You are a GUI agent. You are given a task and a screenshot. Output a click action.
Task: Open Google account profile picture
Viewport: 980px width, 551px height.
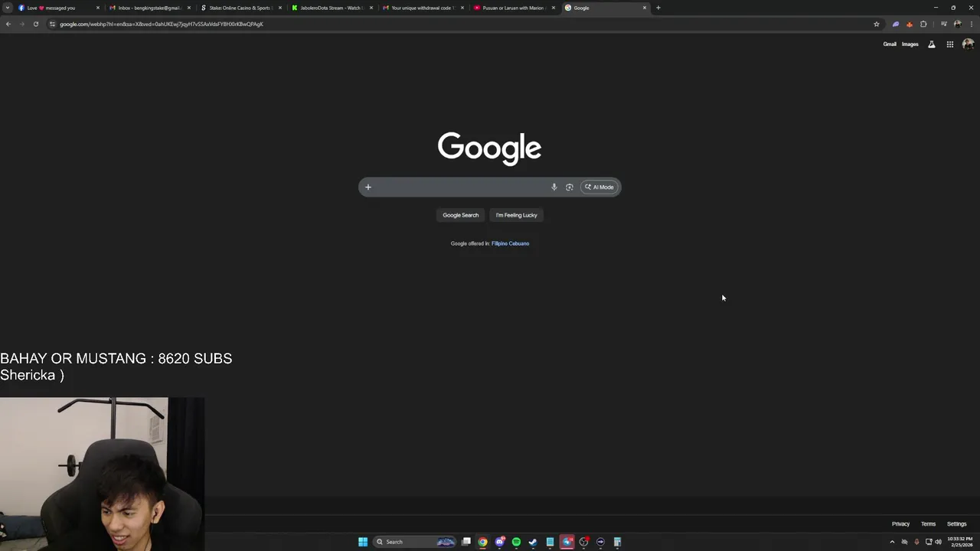tap(968, 44)
